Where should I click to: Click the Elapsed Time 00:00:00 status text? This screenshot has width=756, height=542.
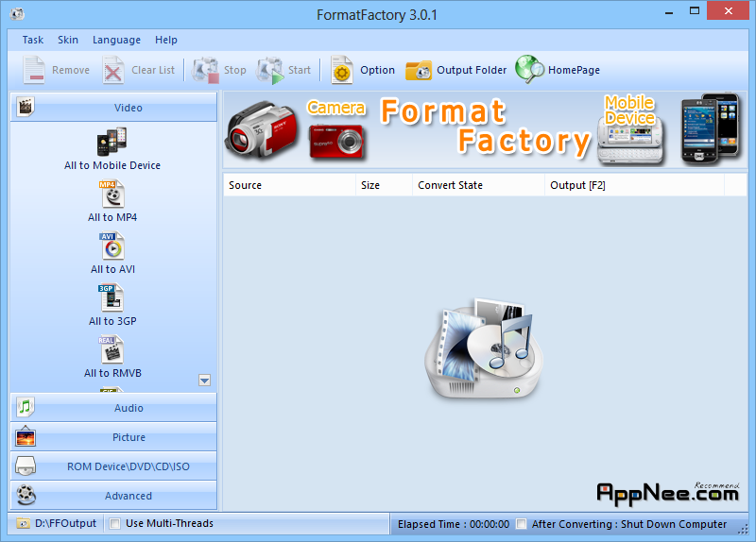(x=454, y=524)
